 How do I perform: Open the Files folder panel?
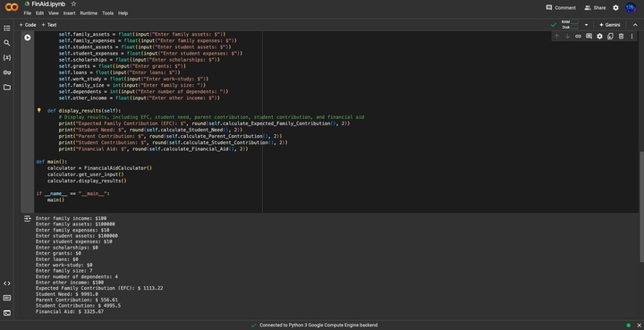coord(7,88)
